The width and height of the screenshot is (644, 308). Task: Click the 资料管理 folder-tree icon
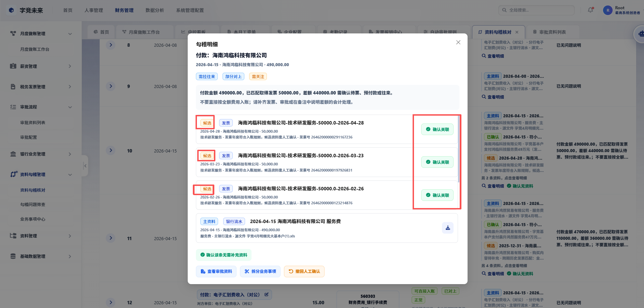(13, 236)
